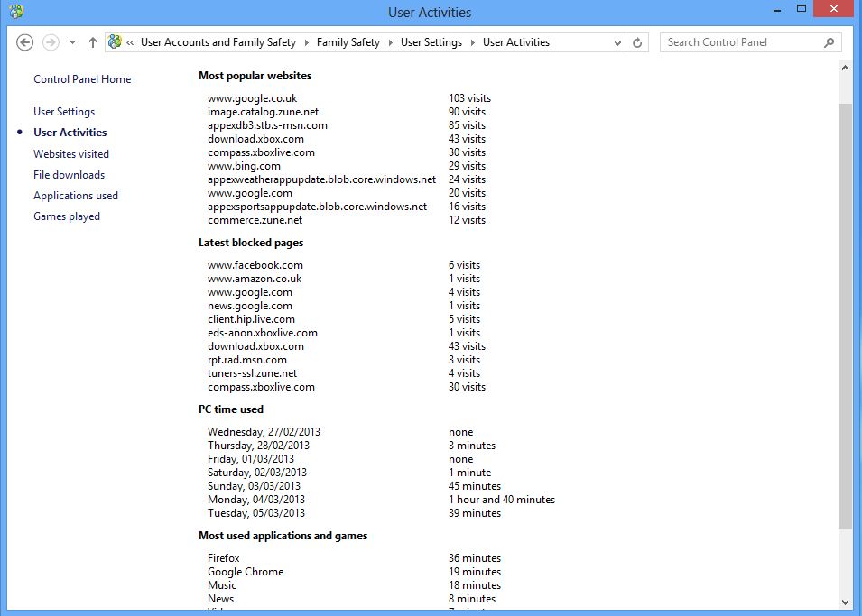Maximize the User Activities window
862x616 pixels.
pos(802,9)
